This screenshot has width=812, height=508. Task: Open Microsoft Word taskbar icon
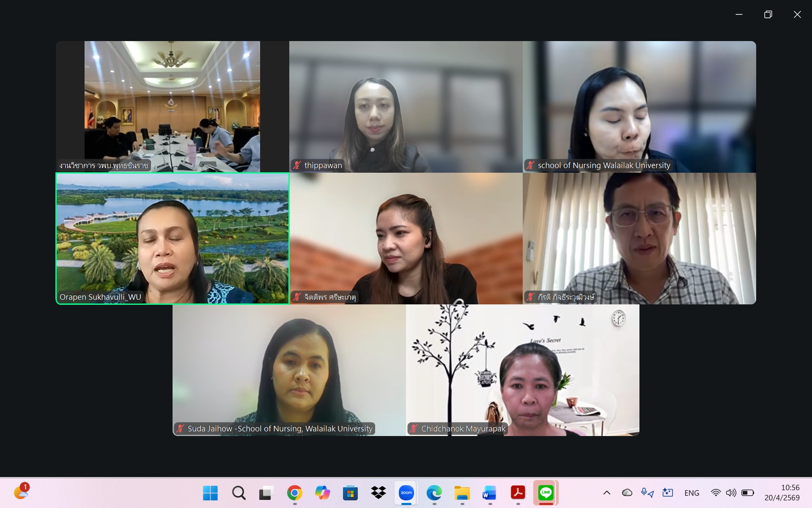[490, 493]
